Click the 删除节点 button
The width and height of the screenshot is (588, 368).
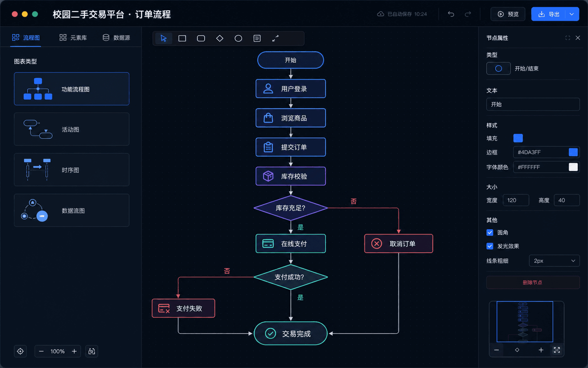click(533, 282)
